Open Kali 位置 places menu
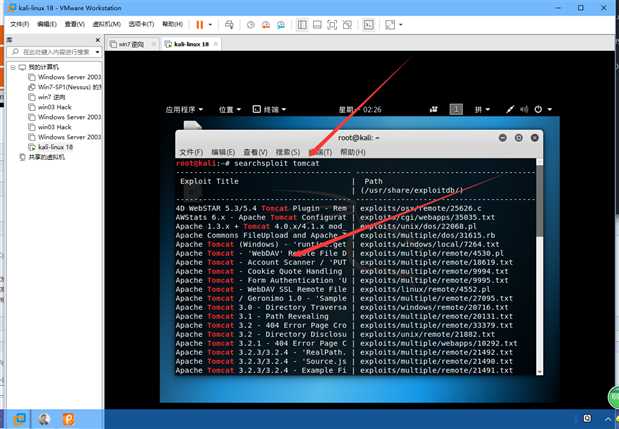This screenshot has width=619, height=429. click(230, 109)
